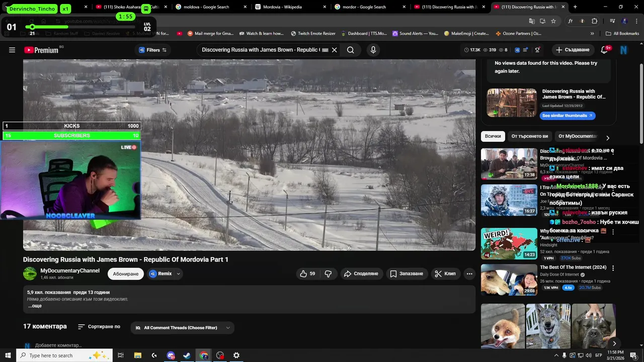Subscribe using the Абониране button
This screenshot has width=644, height=362.
(x=125, y=274)
